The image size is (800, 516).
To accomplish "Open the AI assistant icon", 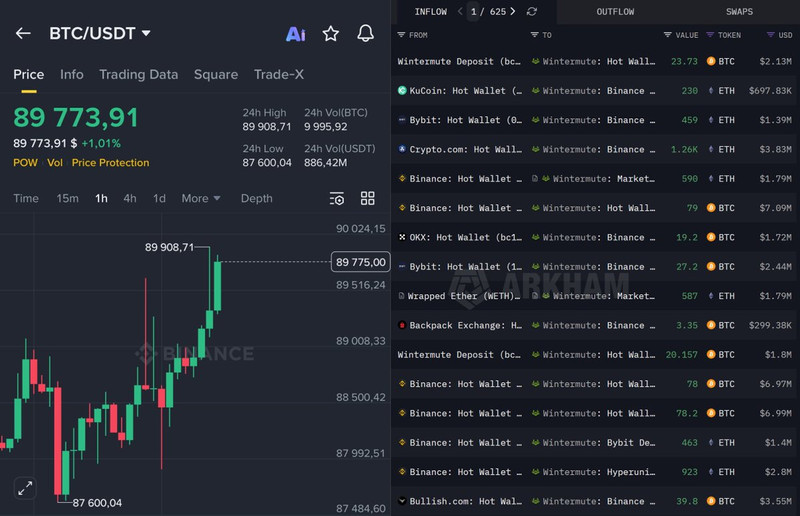I will 295,34.
